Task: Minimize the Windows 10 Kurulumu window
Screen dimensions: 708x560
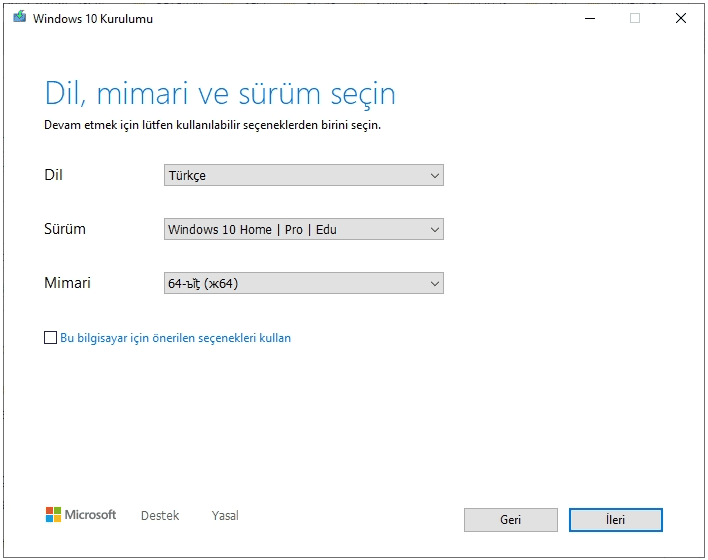Action: tap(590, 19)
